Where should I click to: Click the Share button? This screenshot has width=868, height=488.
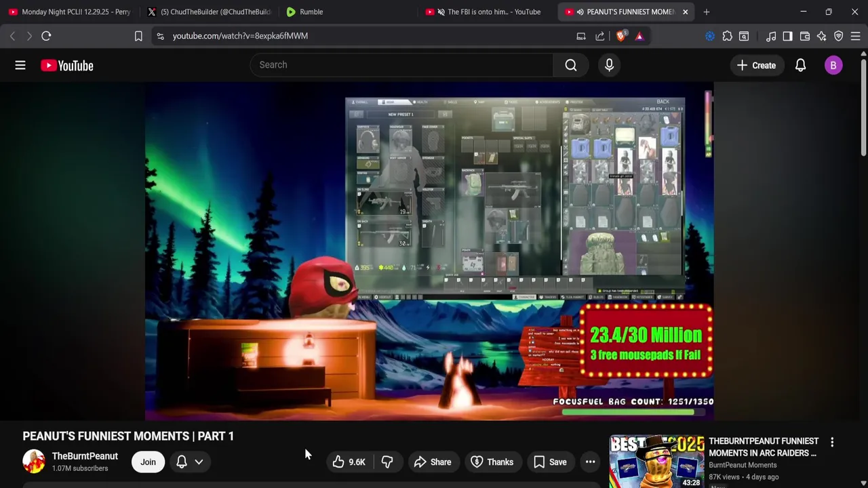pyautogui.click(x=433, y=462)
